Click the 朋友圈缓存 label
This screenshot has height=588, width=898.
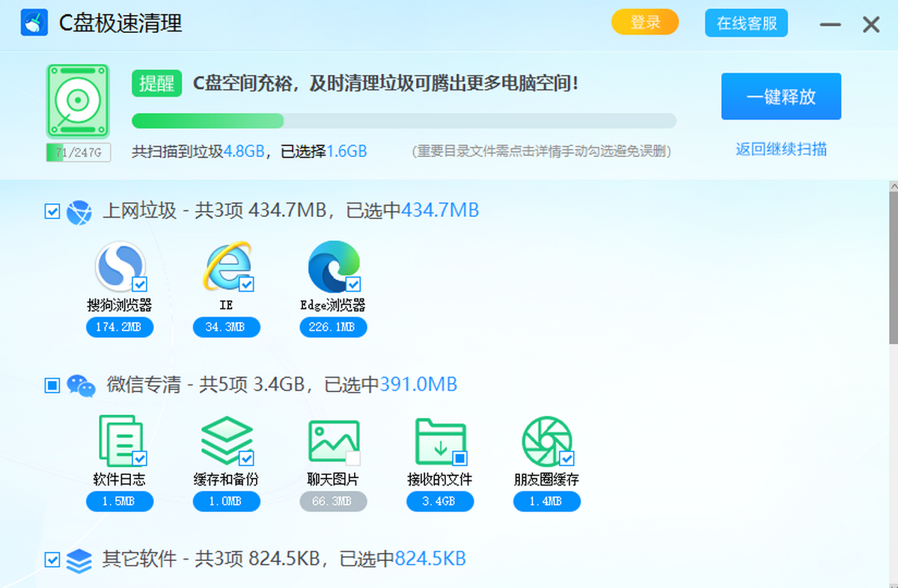coord(546,479)
